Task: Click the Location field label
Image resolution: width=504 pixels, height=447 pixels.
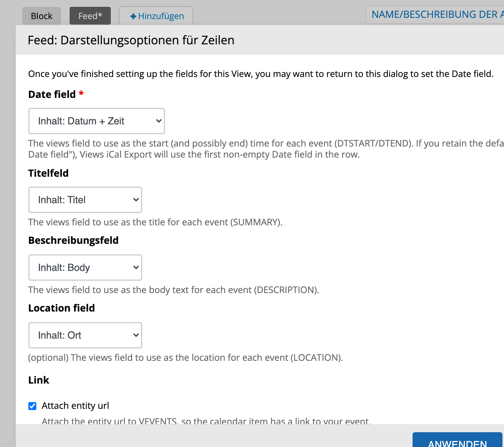Action: coord(62,308)
